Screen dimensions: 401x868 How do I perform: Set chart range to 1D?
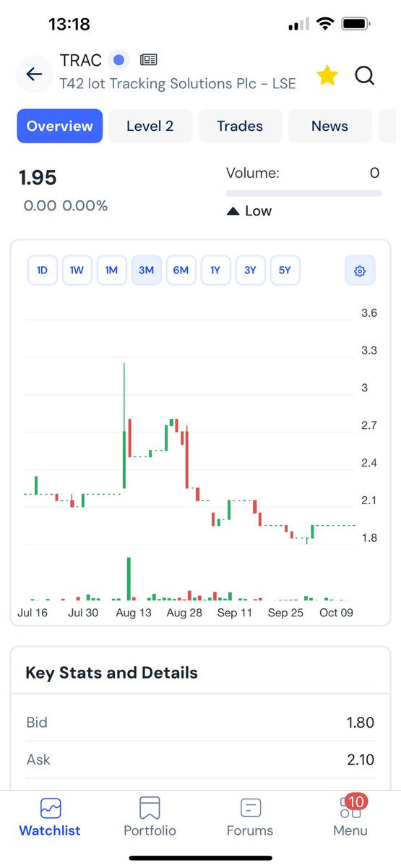42,271
